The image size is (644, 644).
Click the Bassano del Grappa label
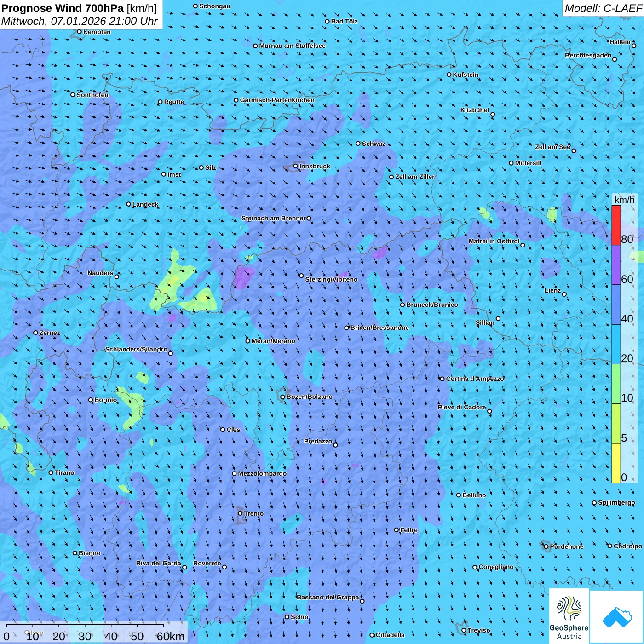coord(328,597)
